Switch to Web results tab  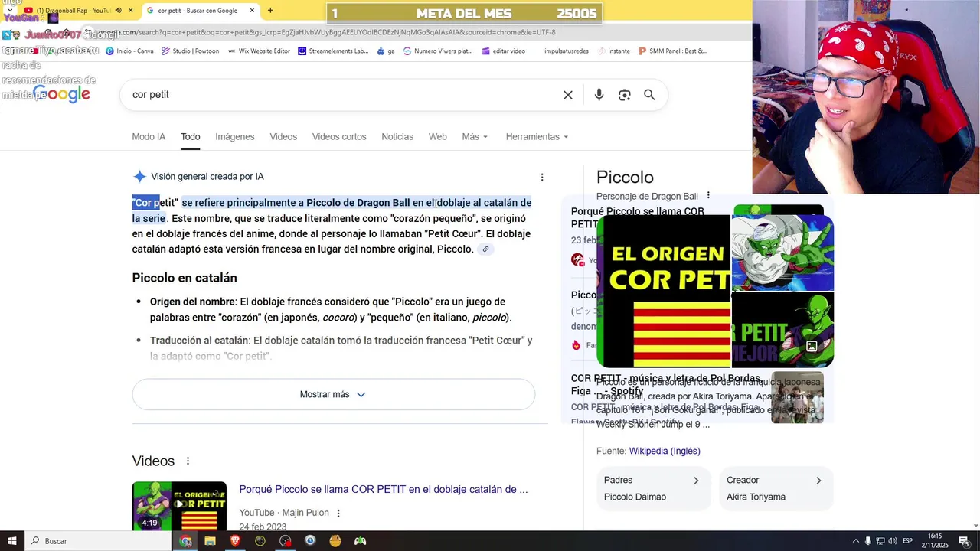438,137
